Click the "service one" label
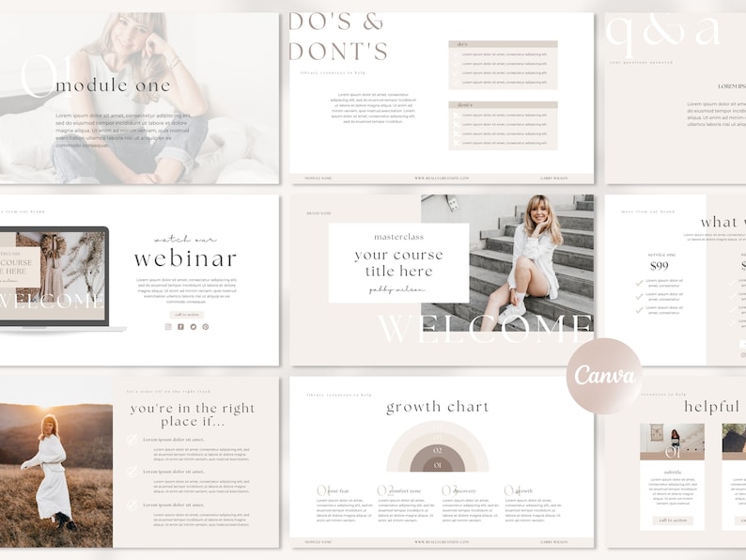 point(661,255)
